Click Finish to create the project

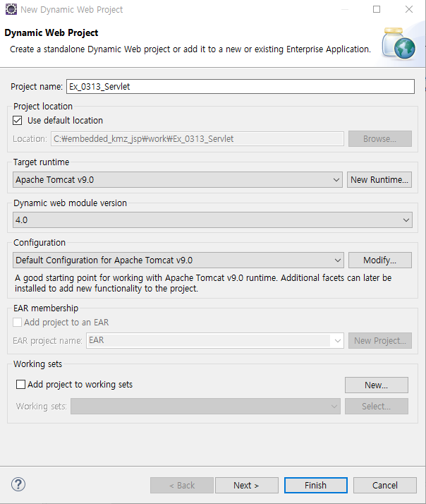pos(316,485)
